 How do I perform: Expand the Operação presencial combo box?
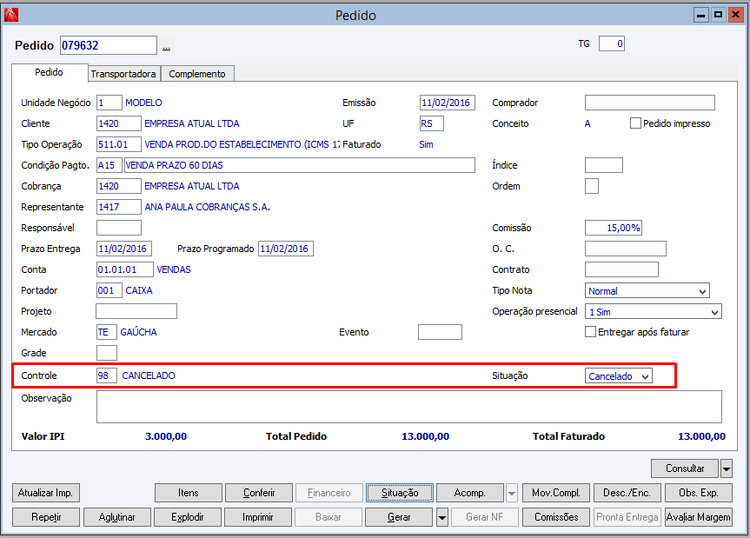715,312
